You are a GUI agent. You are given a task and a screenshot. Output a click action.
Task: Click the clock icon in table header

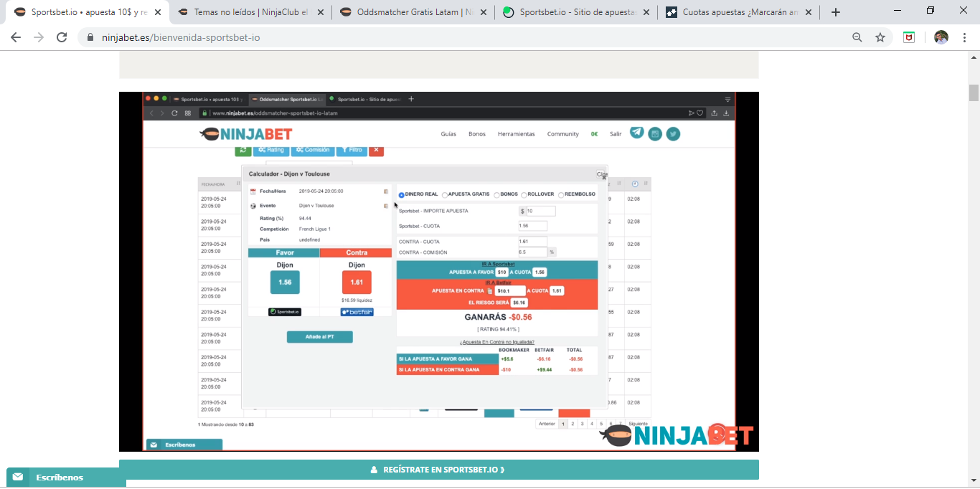point(635,184)
